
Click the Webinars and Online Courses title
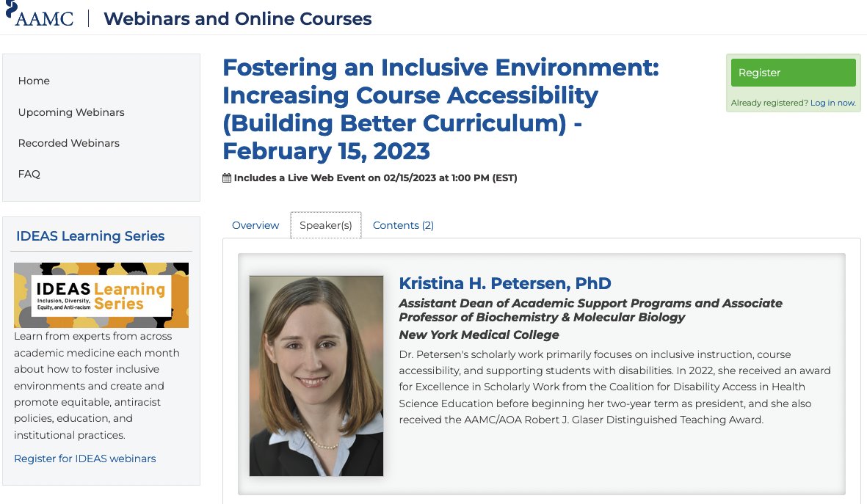tap(238, 19)
